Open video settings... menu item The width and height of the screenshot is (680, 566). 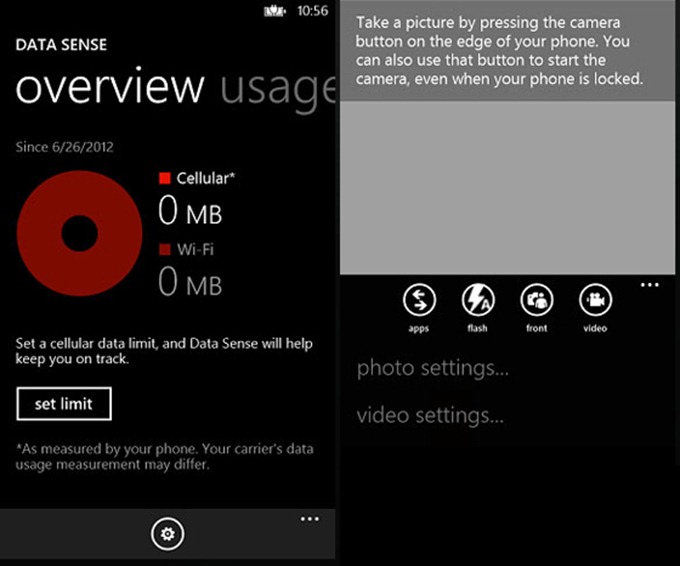[430, 416]
